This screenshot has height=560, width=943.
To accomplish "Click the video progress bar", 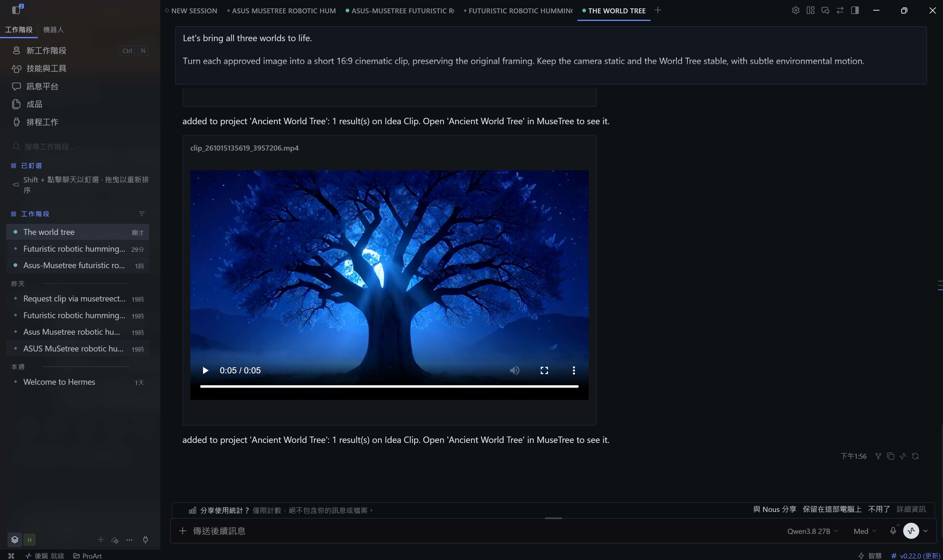I will point(389,386).
